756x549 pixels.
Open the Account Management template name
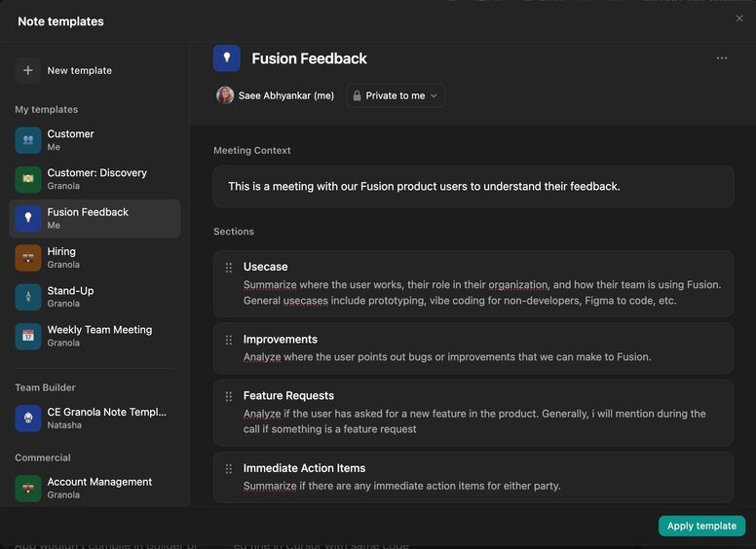pos(99,482)
